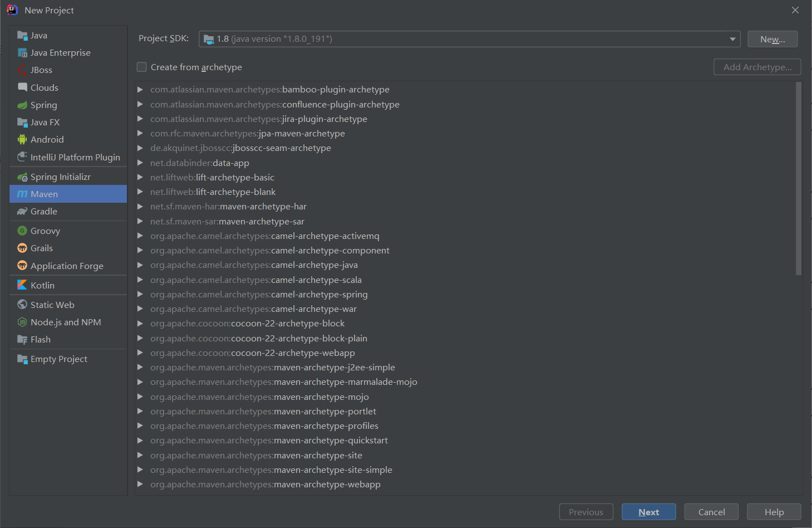
Task: Select camel-archetype-war row
Action: pos(465,309)
